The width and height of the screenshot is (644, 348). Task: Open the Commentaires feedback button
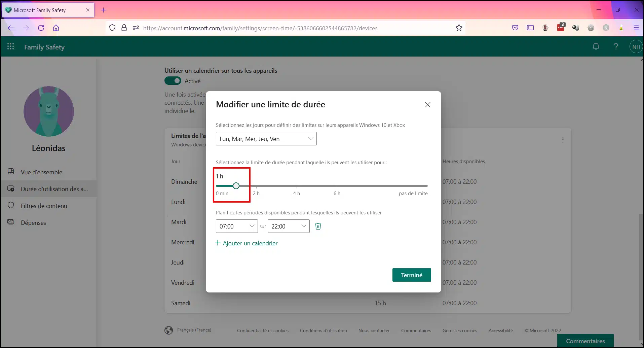(x=585, y=341)
